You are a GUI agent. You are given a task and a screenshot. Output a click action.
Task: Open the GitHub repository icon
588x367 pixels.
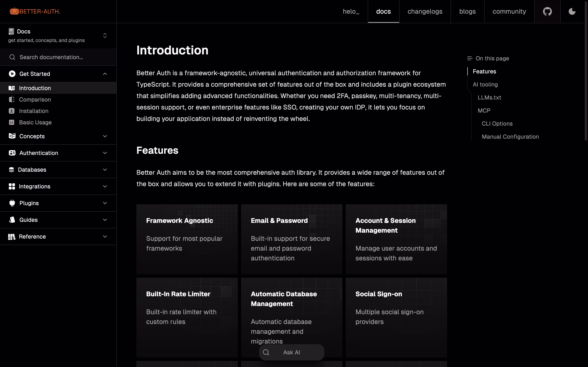[x=547, y=11]
